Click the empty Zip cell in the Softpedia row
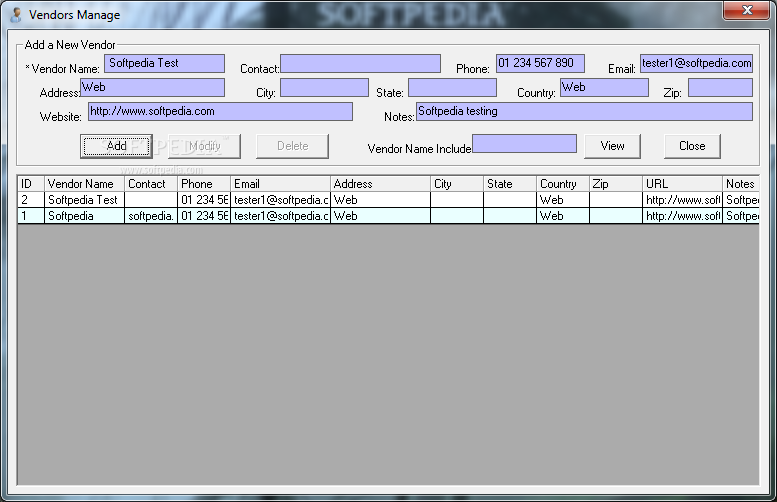The image size is (777, 502). [616, 216]
